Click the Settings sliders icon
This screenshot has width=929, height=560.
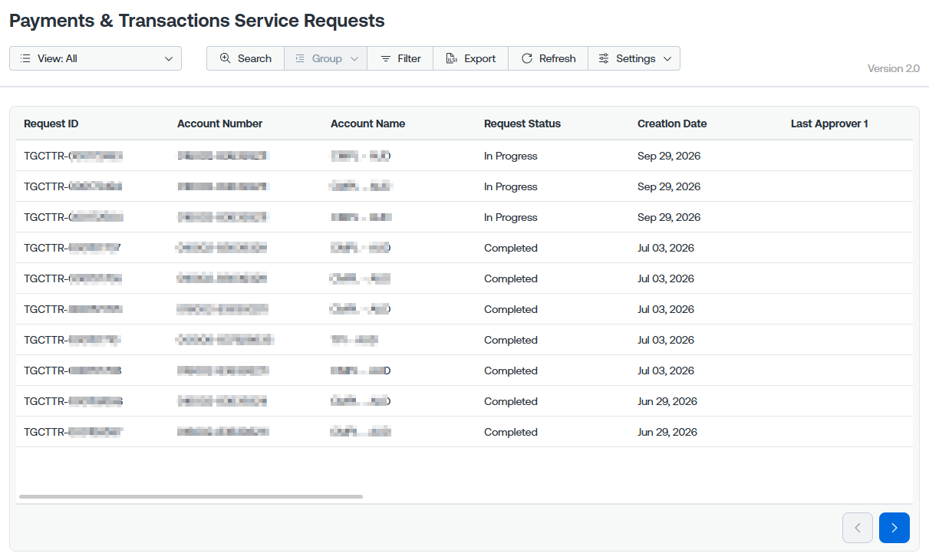click(x=604, y=58)
